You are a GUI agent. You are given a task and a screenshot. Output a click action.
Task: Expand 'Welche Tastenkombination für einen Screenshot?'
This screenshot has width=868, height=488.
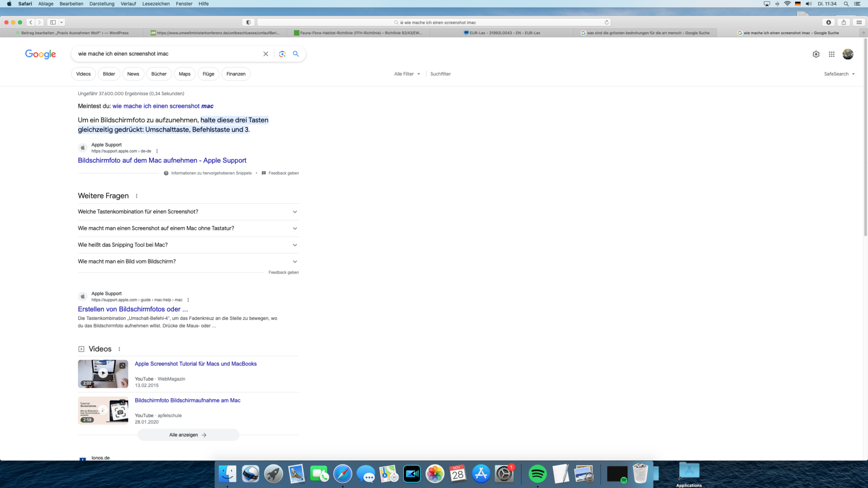click(x=188, y=212)
